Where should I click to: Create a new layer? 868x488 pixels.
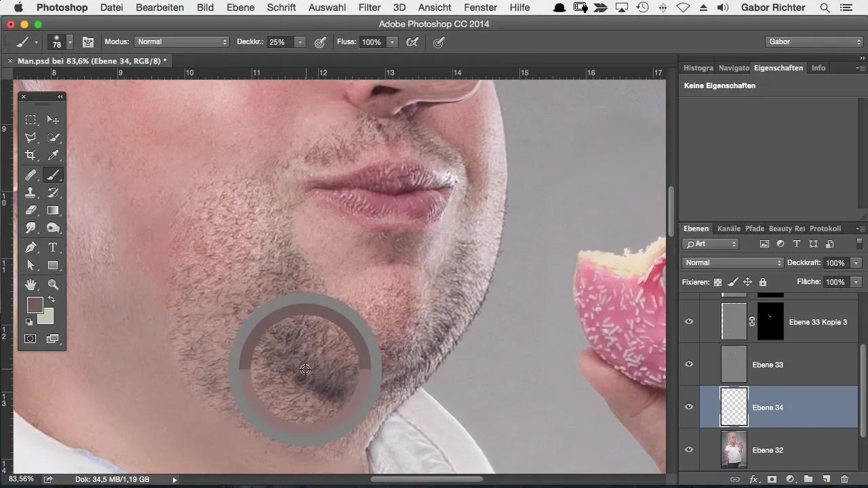tap(827, 479)
